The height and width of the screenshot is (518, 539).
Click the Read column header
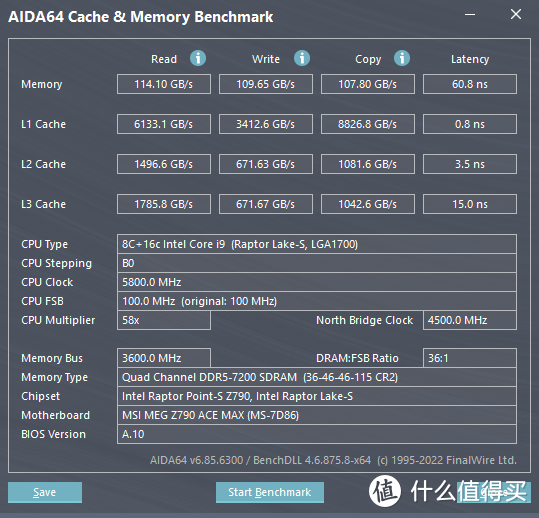point(164,59)
